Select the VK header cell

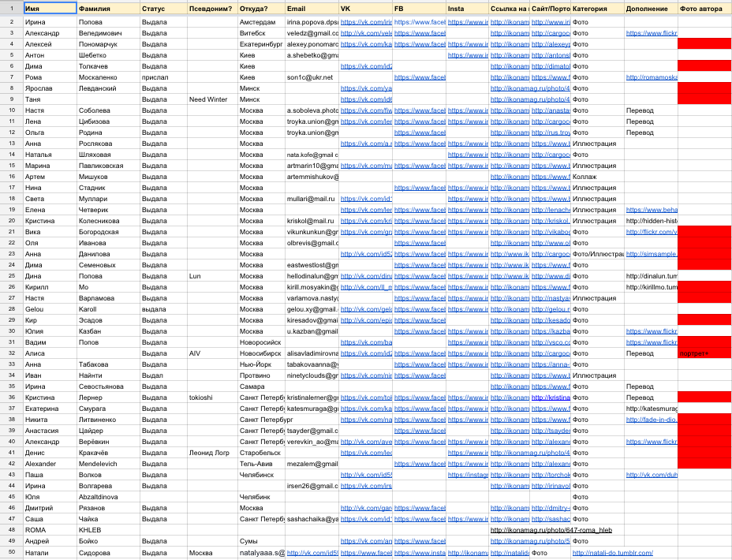click(365, 9)
